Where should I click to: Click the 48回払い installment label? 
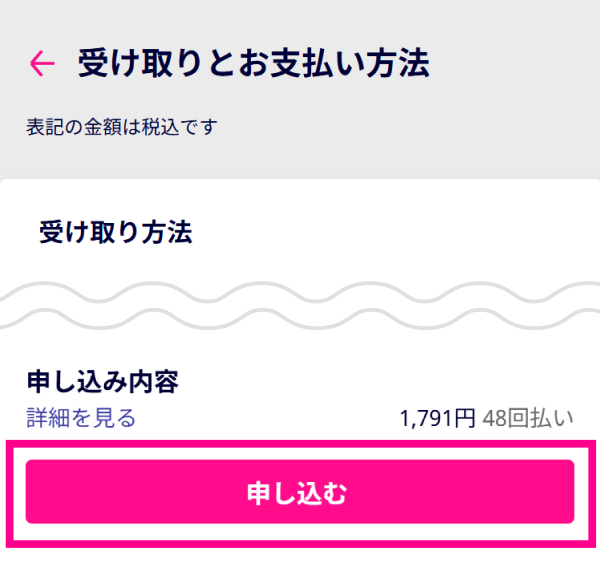(x=529, y=418)
